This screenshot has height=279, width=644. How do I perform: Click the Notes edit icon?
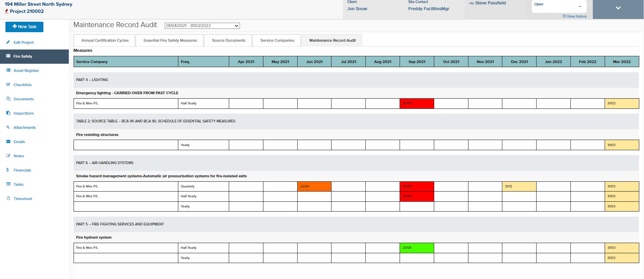[x=8, y=156]
